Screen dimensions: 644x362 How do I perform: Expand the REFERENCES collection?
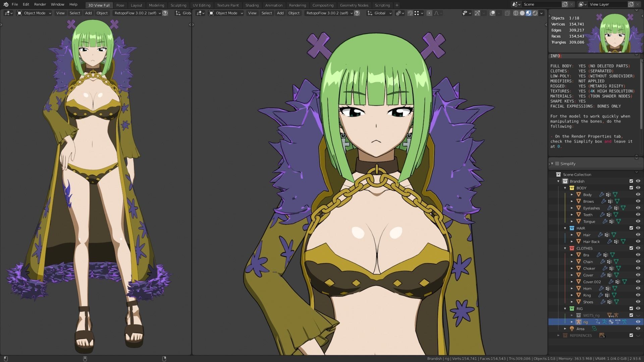(x=558, y=335)
